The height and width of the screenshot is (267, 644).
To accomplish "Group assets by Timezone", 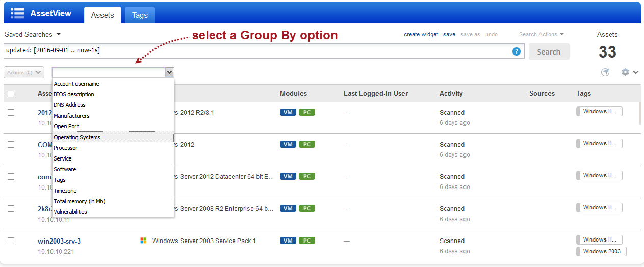I will point(113,191).
